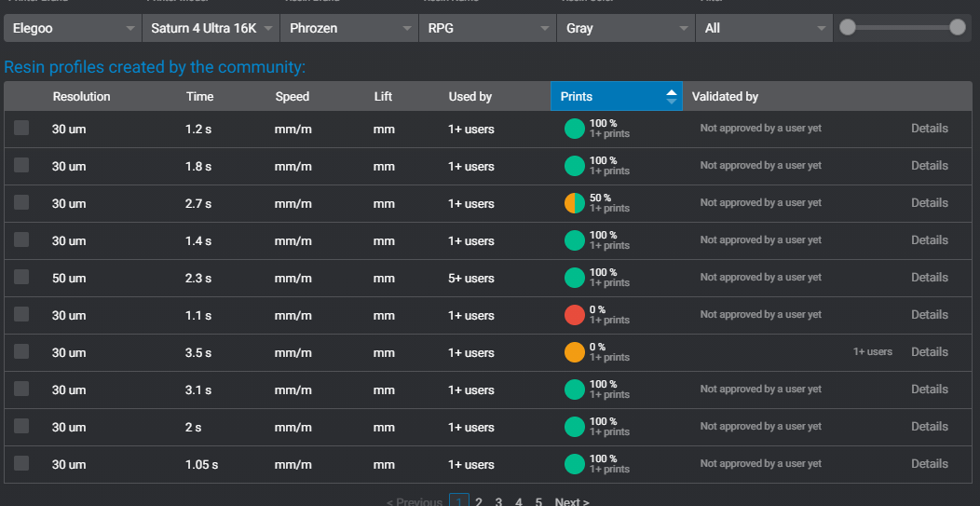The width and height of the screenshot is (980, 506).
Task: Grab the right handle of the range slider
Action: tap(957, 28)
